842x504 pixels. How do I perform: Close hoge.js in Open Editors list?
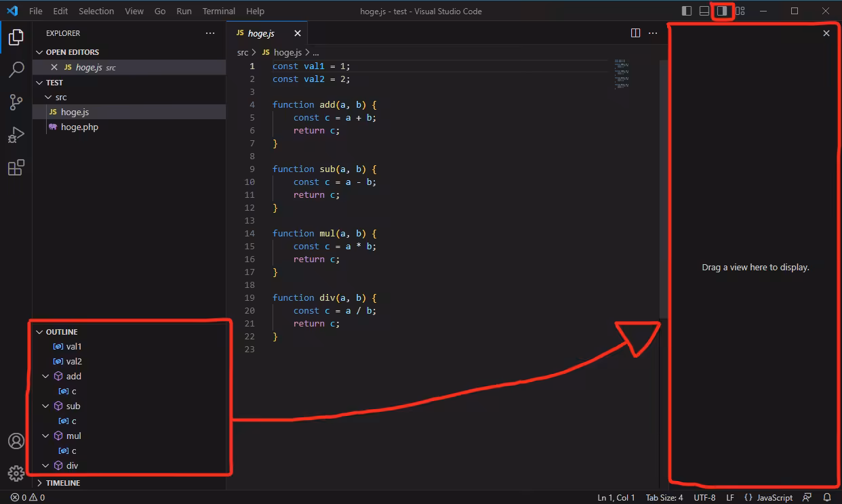[x=54, y=67]
